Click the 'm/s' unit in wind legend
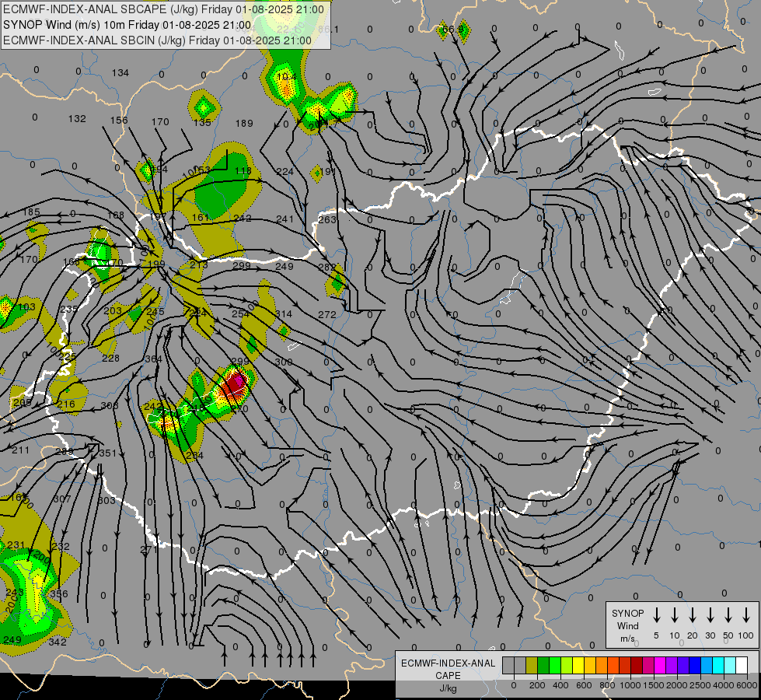The width and height of the screenshot is (761, 700). tap(627, 639)
